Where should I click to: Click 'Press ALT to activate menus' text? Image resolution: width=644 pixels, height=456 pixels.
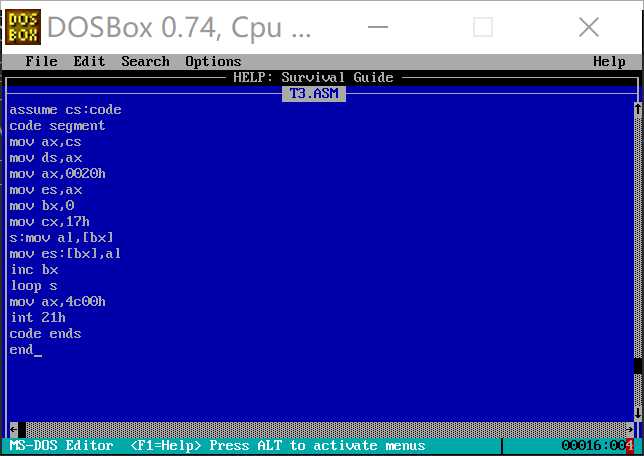(317, 446)
